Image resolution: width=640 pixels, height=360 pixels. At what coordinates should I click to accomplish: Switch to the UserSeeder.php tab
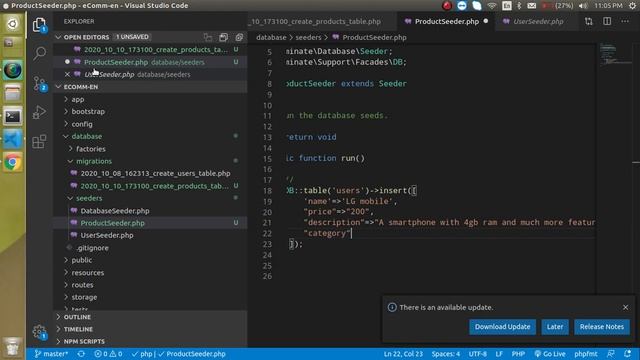[538, 21]
